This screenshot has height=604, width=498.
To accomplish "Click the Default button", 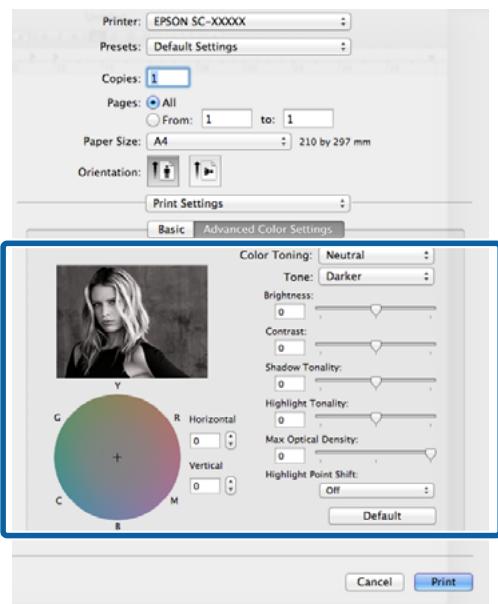I will [x=382, y=516].
